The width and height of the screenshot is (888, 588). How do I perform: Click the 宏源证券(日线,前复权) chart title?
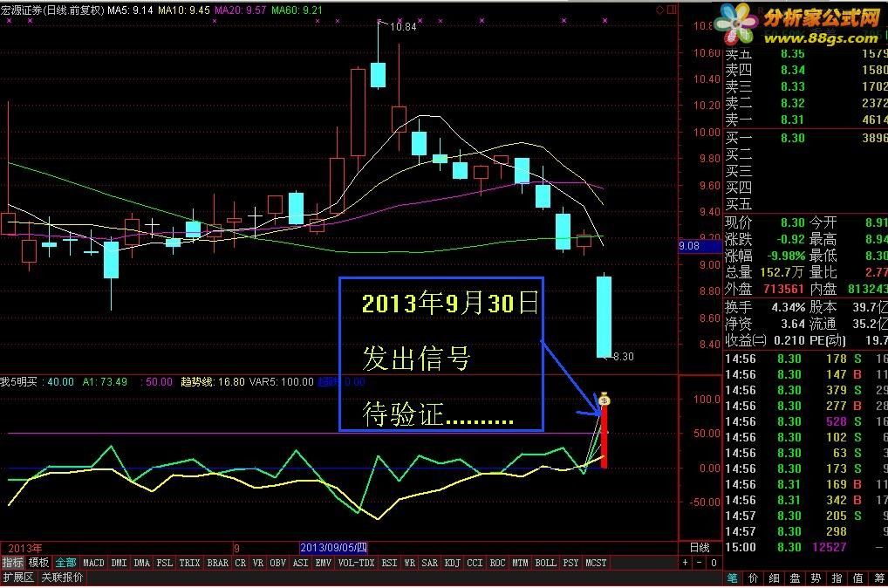click(x=52, y=10)
